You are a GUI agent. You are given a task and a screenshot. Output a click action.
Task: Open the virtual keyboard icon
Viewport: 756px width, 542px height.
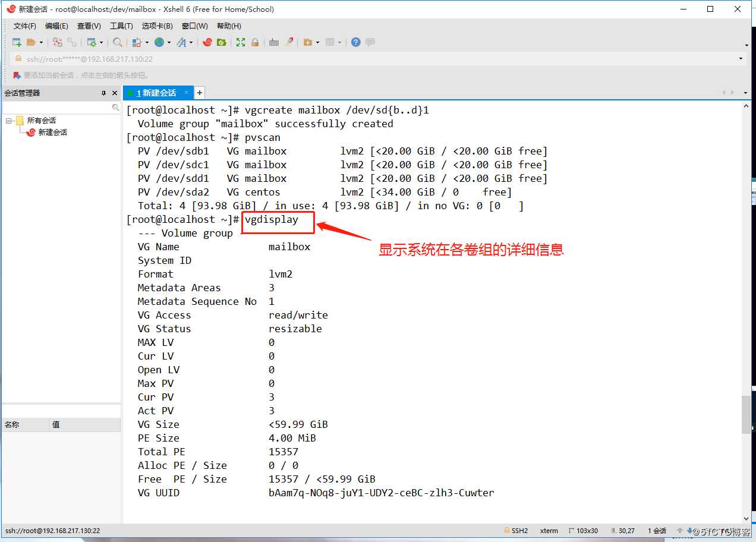pos(273,42)
